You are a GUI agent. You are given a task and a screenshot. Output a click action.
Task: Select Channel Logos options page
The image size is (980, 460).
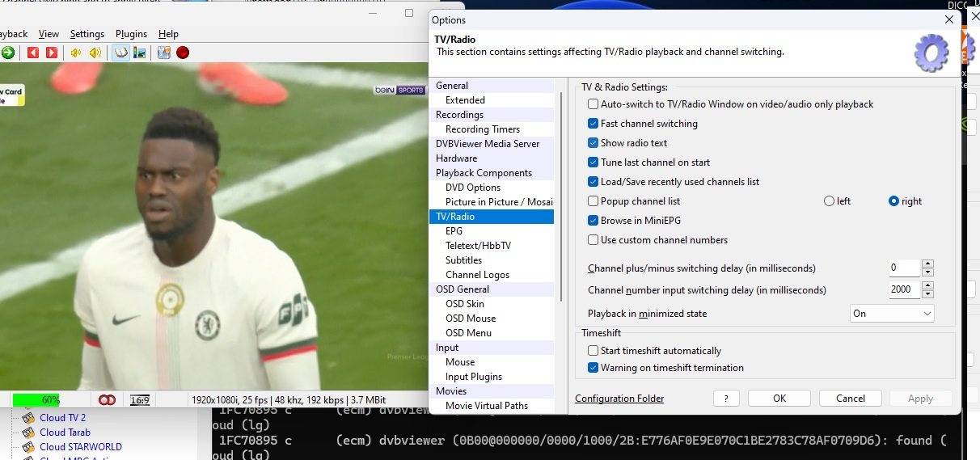click(x=477, y=275)
